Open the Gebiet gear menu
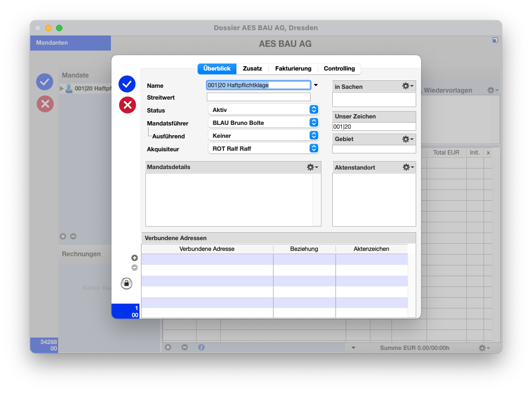This screenshot has width=532, height=393. coord(408,139)
